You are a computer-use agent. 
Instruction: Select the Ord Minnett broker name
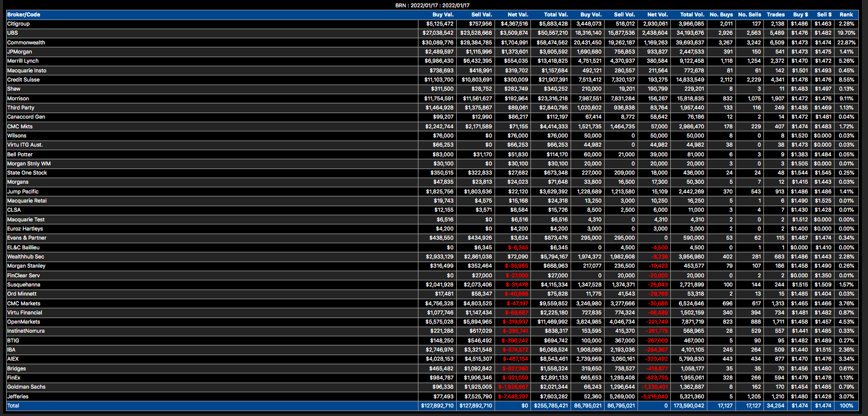coord(22,294)
